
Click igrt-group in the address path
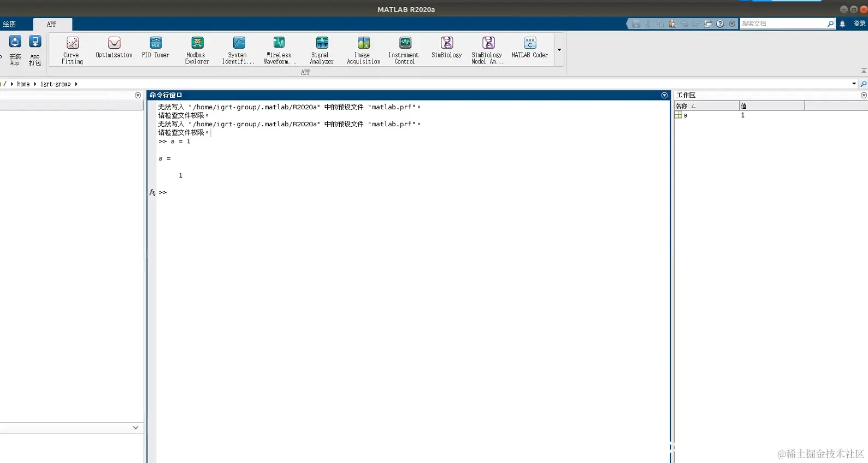(x=55, y=84)
